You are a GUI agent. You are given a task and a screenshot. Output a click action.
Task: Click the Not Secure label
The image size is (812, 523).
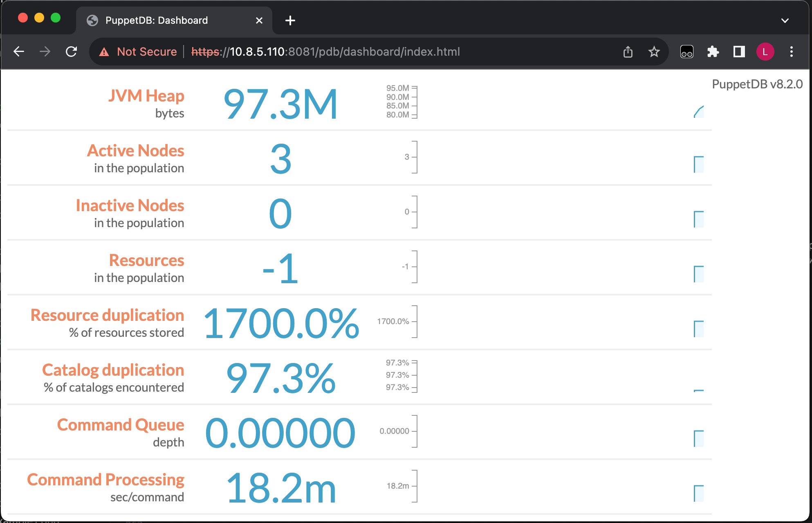click(x=147, y=52)
